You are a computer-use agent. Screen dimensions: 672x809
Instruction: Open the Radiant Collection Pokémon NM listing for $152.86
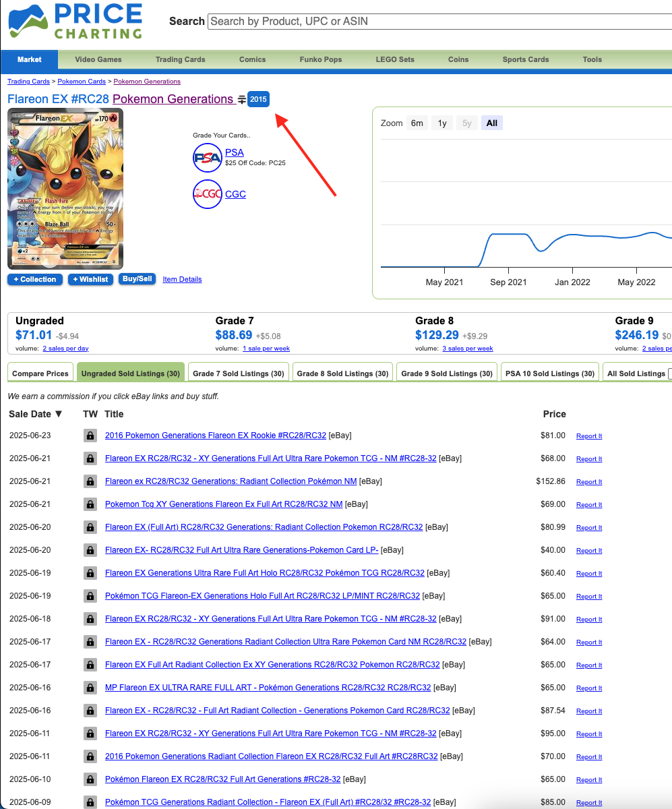[x=231, y=481]
